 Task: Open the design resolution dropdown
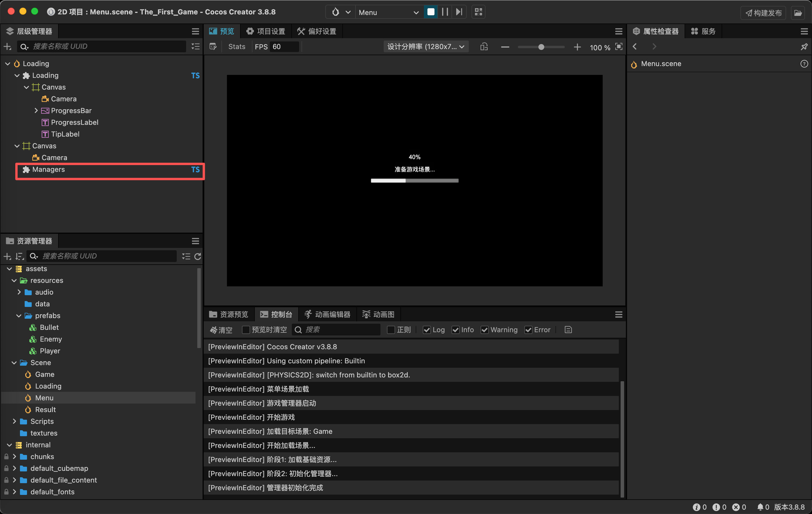pyautogui.click(x=426, y=47)
